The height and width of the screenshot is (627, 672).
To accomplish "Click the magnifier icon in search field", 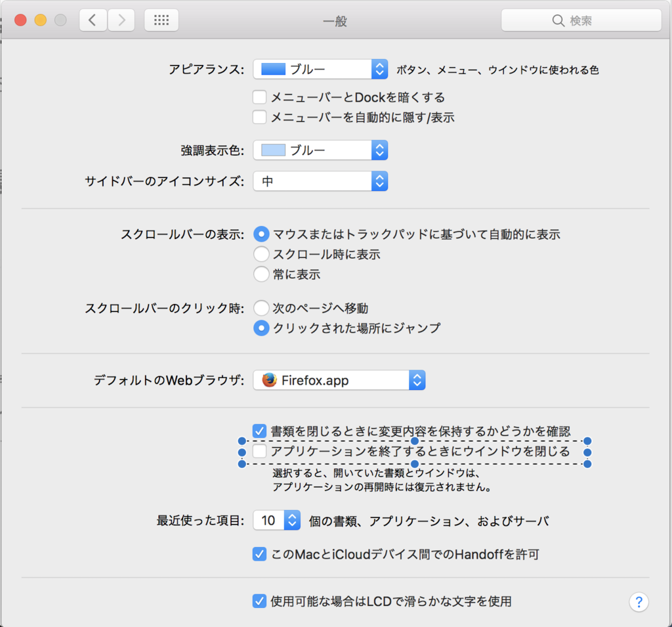I will click(558, 20).
